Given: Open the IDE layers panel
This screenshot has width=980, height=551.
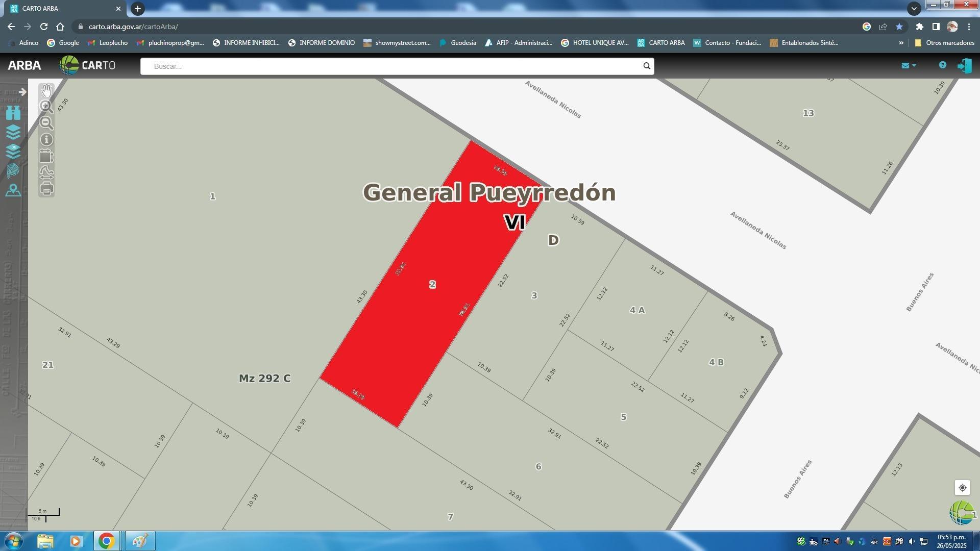Looking at the screenshot, I should pos(13,151).
